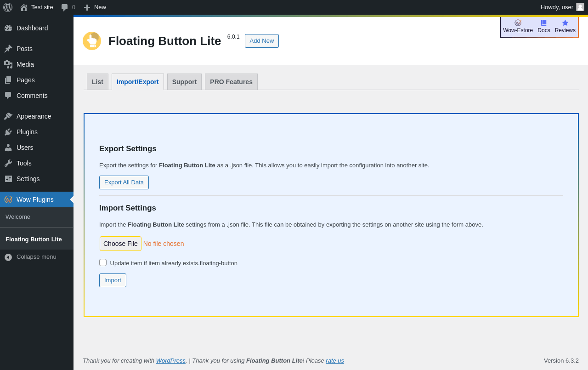Click the Reviews star icon
The height and width of the screenshot is (370, 588).
[x=565, y=23]
